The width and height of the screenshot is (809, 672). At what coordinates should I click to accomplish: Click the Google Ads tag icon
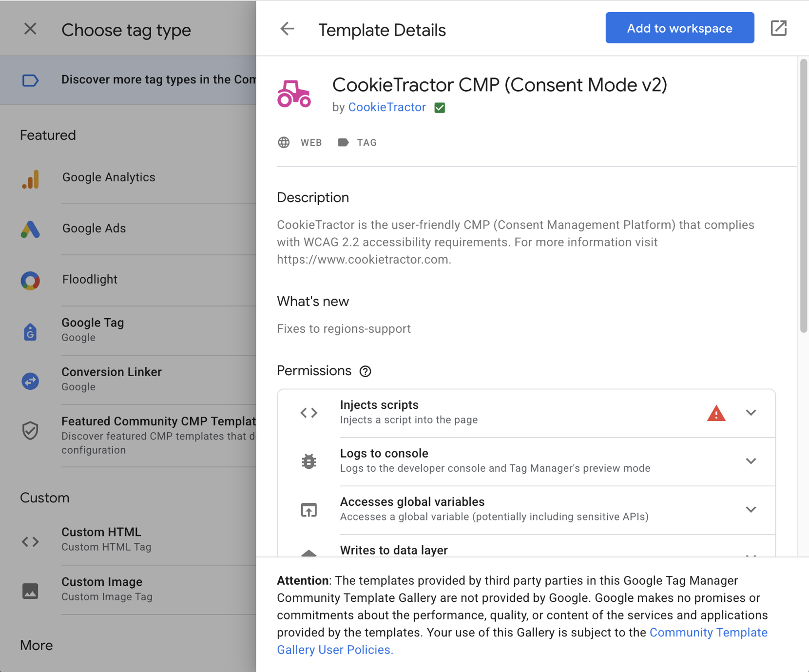click(x=30, y=229)
